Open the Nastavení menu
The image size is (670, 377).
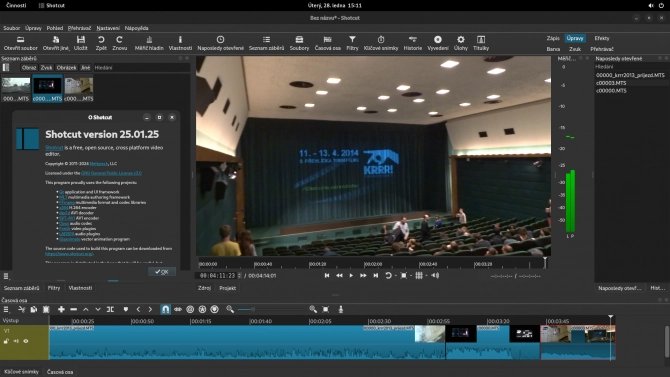pos(108,28)
